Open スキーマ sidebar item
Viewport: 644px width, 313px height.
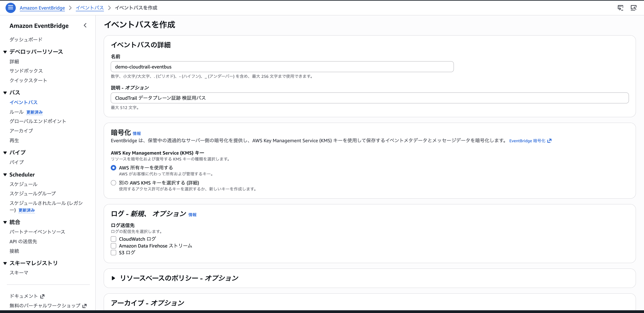(19, 273)
